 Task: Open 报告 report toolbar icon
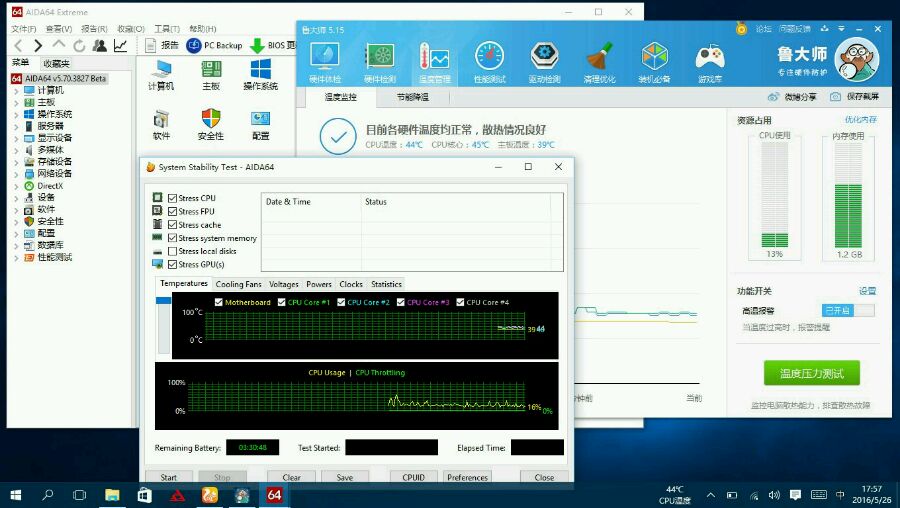tap(161, 45)
